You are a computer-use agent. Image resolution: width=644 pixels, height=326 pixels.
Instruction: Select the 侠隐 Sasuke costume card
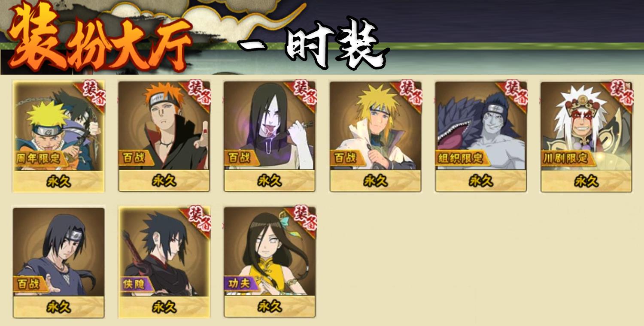point(164,263)
